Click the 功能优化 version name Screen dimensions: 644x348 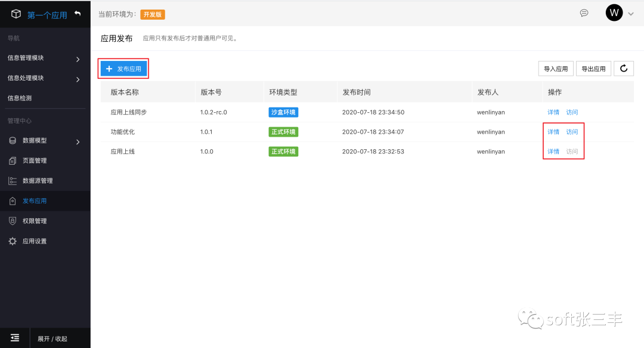point(122,132)
